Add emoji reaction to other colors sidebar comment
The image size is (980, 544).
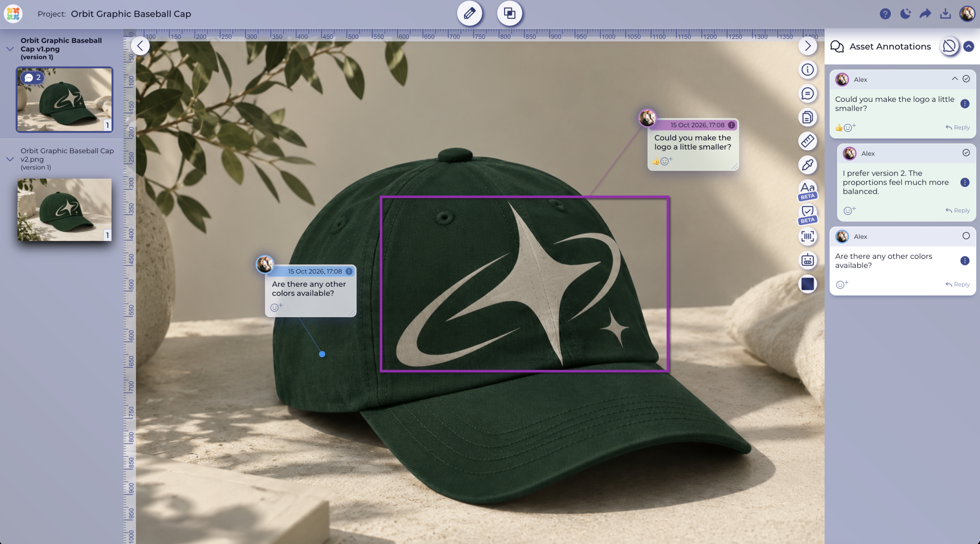(x=841, y=284)
